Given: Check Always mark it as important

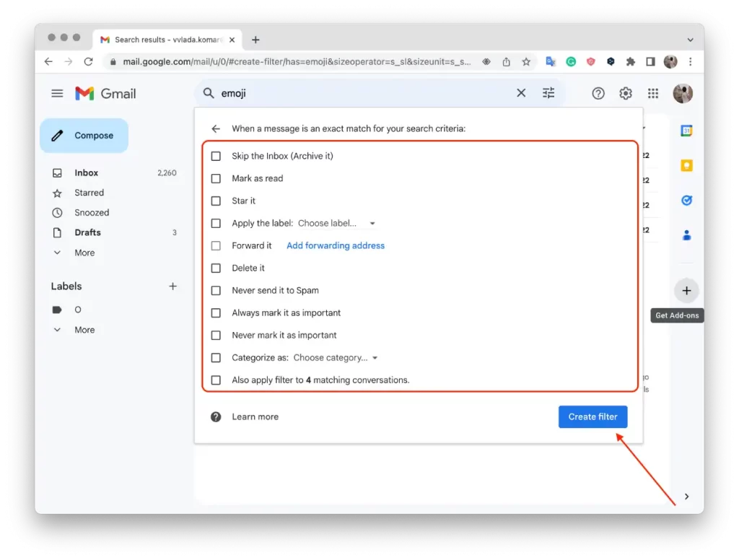Looking at the screenshot, I should [216, 313].
